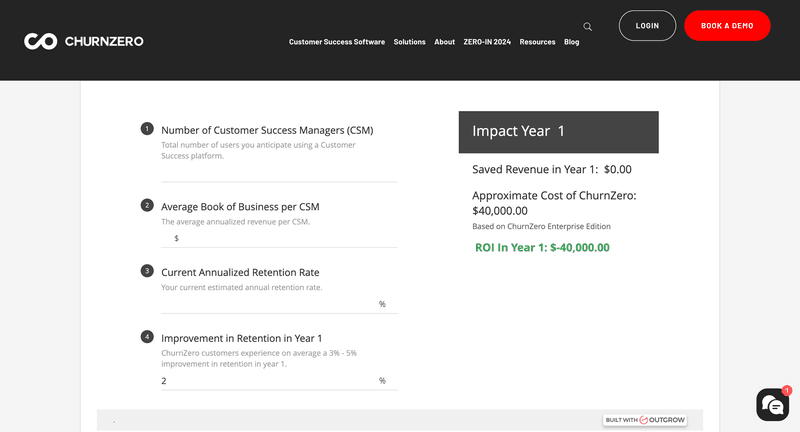Focus the Number of CSMs input field
Image resolution: width=800 pixels, height=432 pixels.
pyautogui.click(x=279, y=171)
